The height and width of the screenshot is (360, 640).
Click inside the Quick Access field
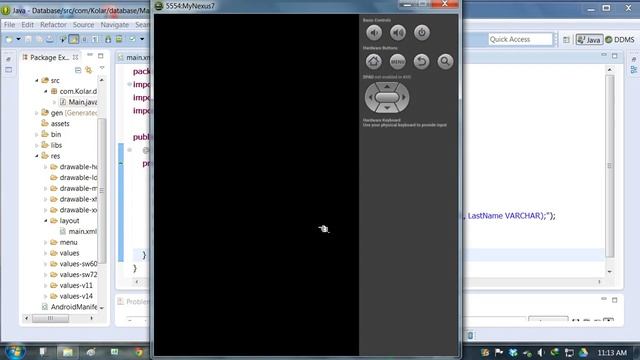pos(520,39)
